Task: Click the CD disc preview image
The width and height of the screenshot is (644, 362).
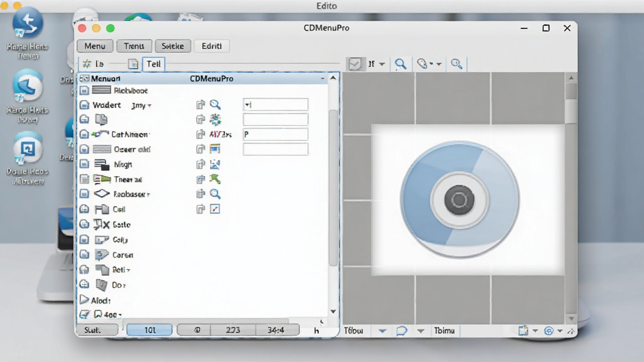Action: pos(460,200)
